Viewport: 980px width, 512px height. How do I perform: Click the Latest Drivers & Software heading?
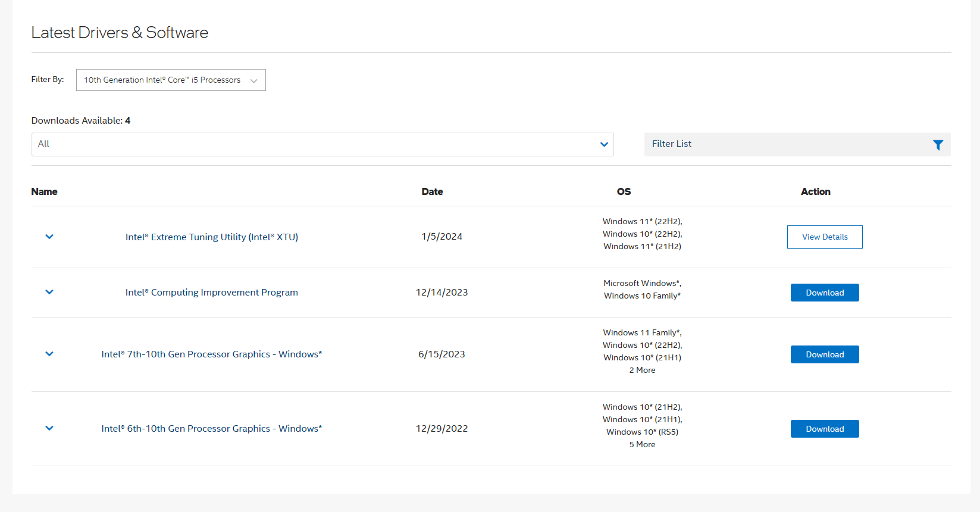120,33
